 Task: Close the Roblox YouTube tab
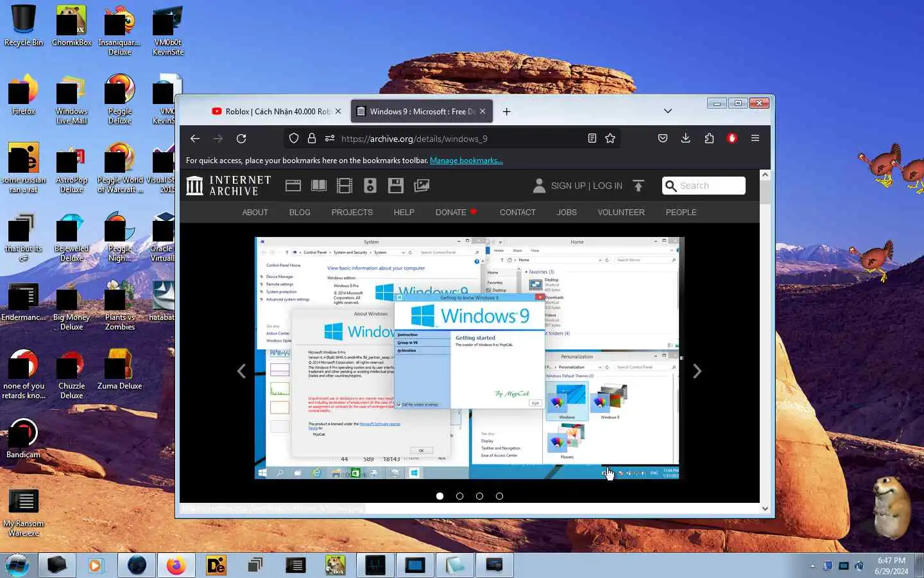[x=338, y=111]
